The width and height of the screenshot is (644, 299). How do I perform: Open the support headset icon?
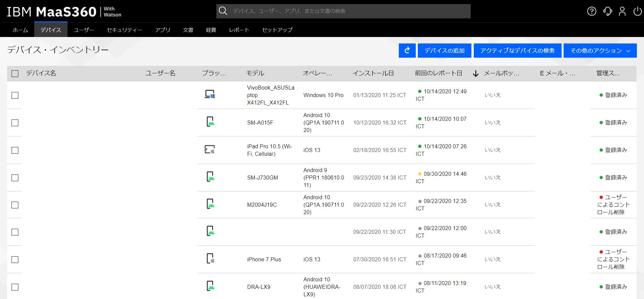pyautogui.click(x=607, y=12)
